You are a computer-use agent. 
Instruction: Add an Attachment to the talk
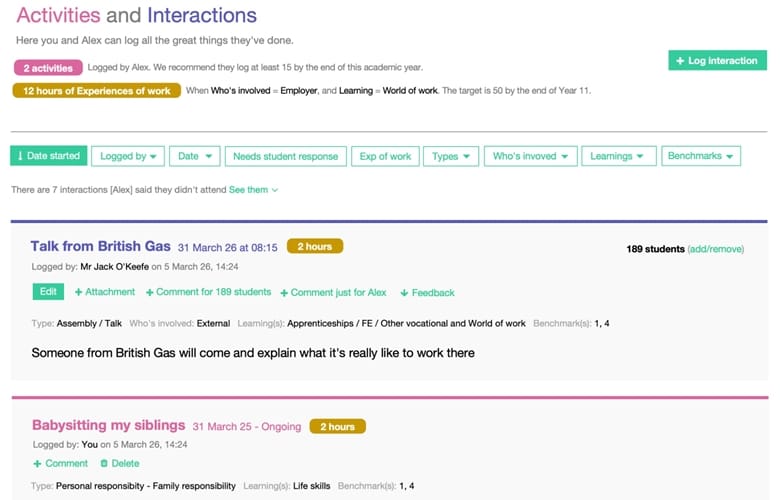point(105,292)
